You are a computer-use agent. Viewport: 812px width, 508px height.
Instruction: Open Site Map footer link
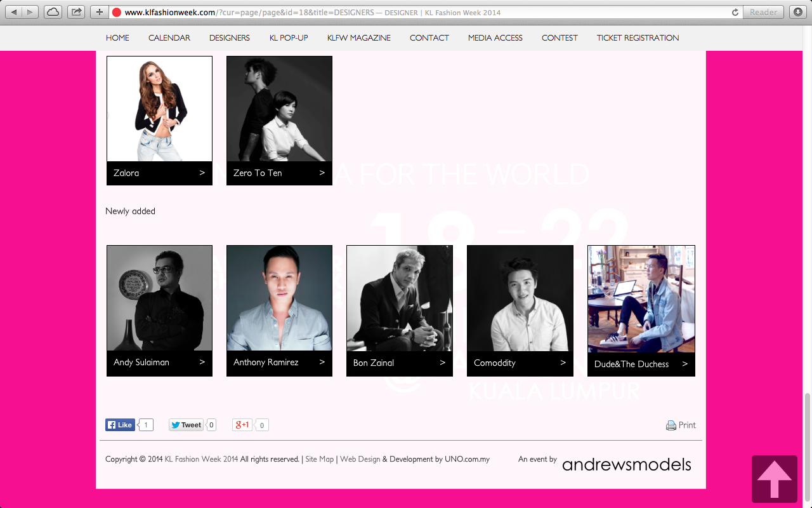tap(320, 459)
